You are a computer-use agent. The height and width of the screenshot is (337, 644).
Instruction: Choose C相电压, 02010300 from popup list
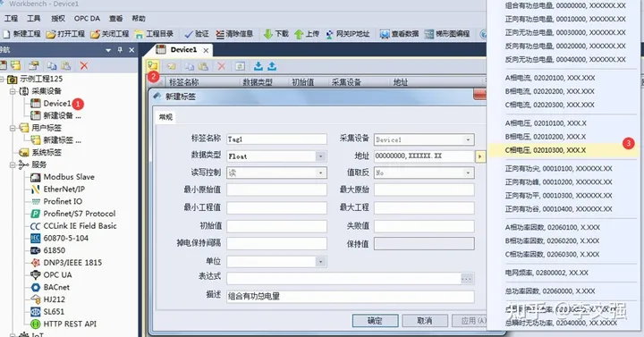563,150
